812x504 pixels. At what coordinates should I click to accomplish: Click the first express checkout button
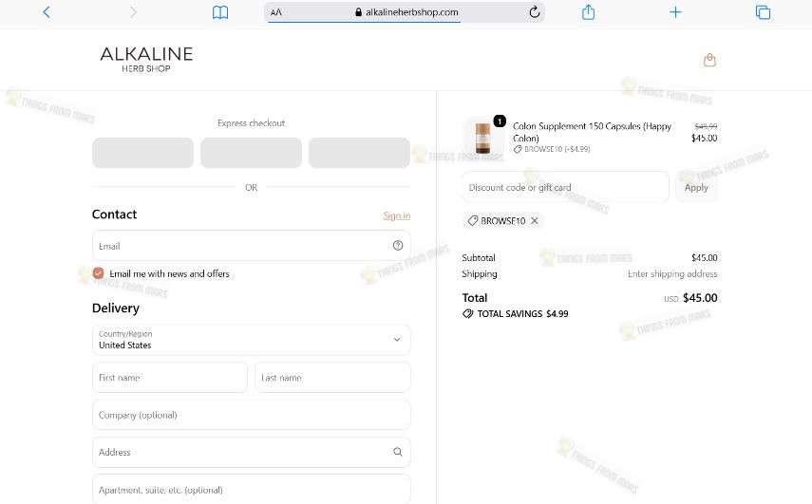tap(142, 153)
